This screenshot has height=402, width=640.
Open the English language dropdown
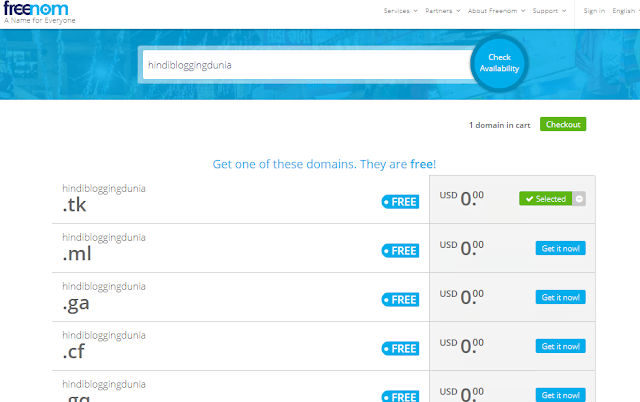click(x=626, y=11)
